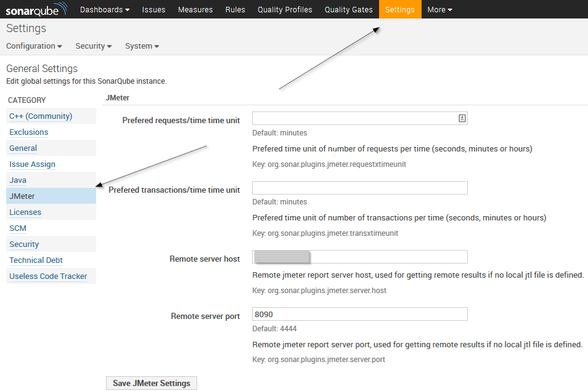
Task: Click the key text org.sonar.plugins.jmeter.transxtimeunit
Action: (333, 233)
